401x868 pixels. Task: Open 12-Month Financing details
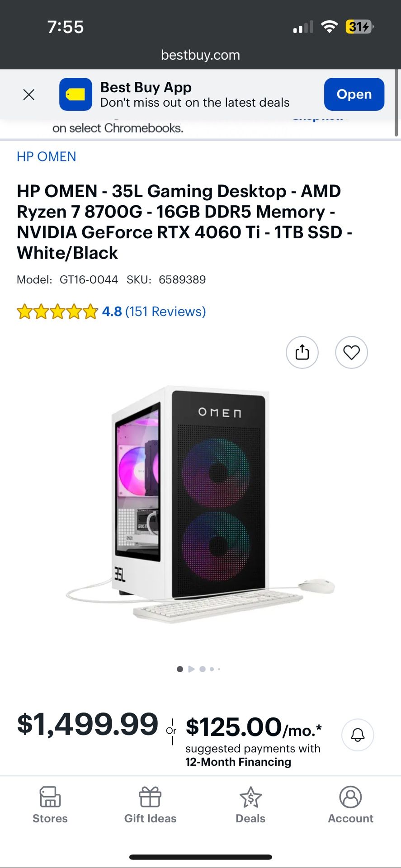click(x=238, y=762)
